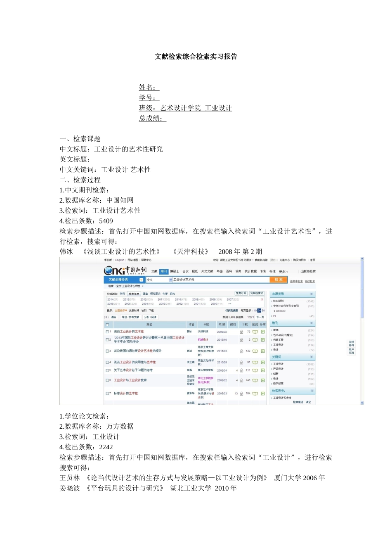Select the 期刊 tab
This screenshot has height=555, width=392.
pyautogui.click(x=164, y=271)
